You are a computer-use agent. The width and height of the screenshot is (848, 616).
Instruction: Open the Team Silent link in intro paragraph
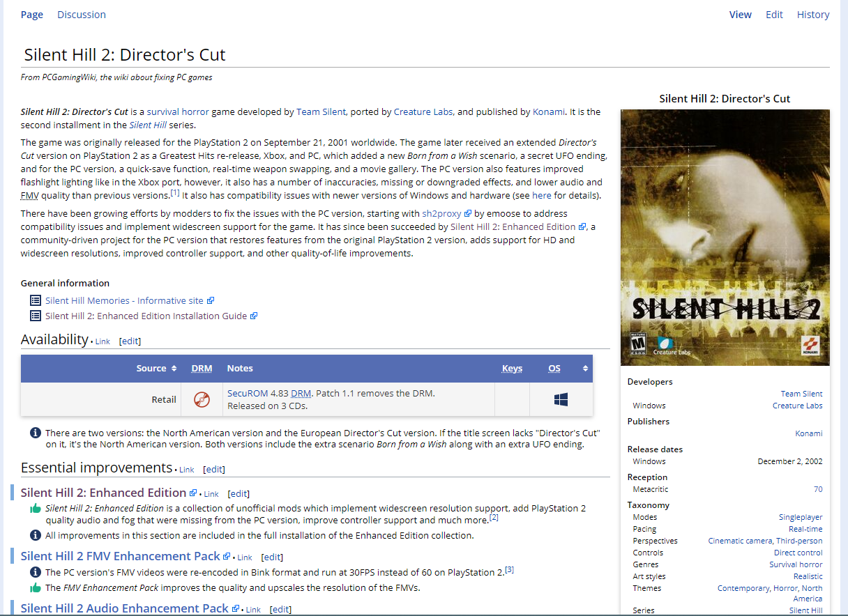(321, 111)
